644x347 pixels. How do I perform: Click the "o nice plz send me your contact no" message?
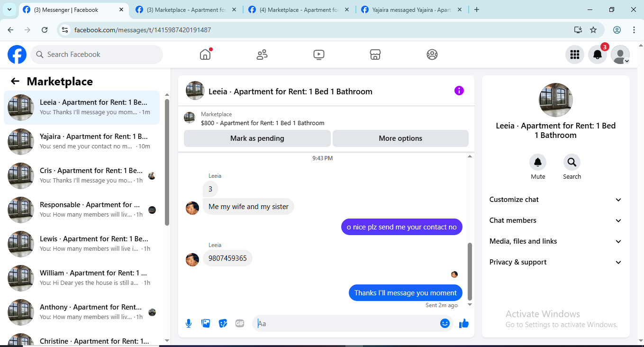tap(402, 227)
